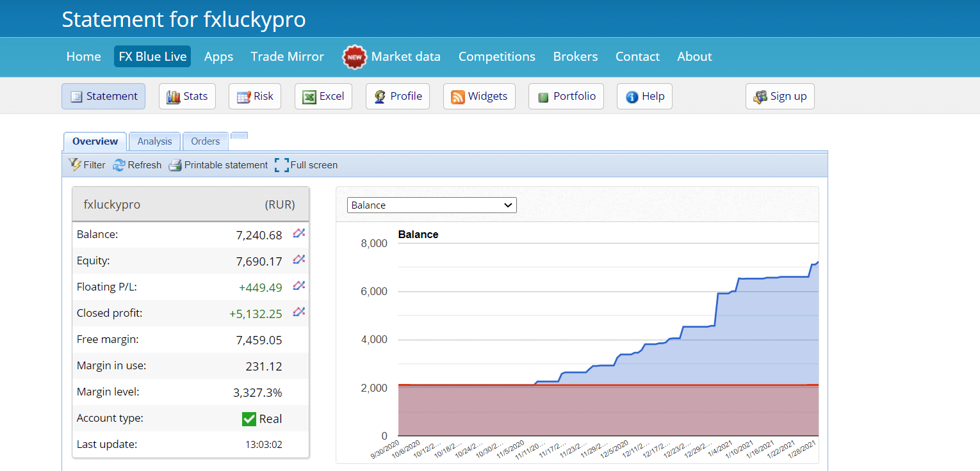Screen dimensions: 980x471
Task: Open chart icon beside Closed profit
Action: click(x=298, y=312)
